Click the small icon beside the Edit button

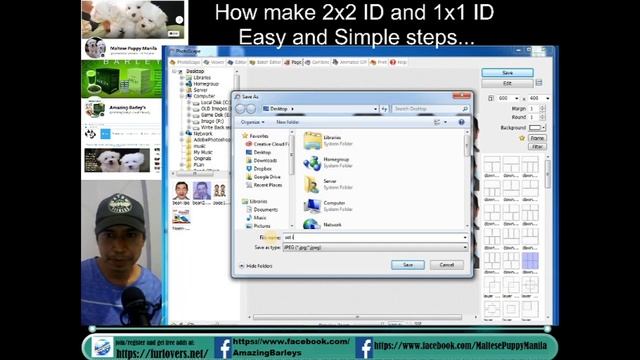[539, 83]
